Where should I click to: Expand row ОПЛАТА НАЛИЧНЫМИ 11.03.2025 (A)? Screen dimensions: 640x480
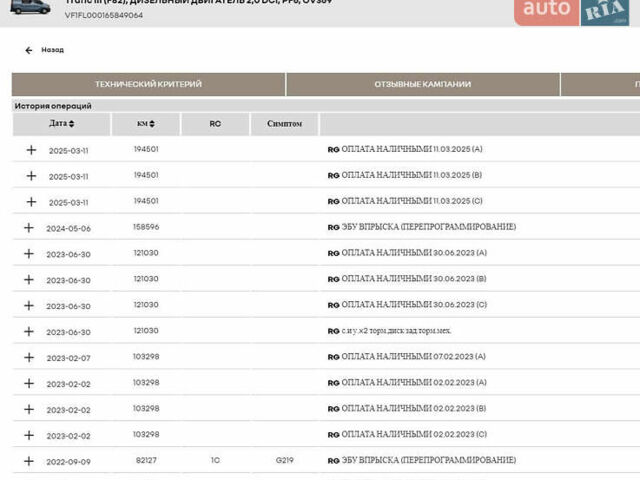click(31, 150)
